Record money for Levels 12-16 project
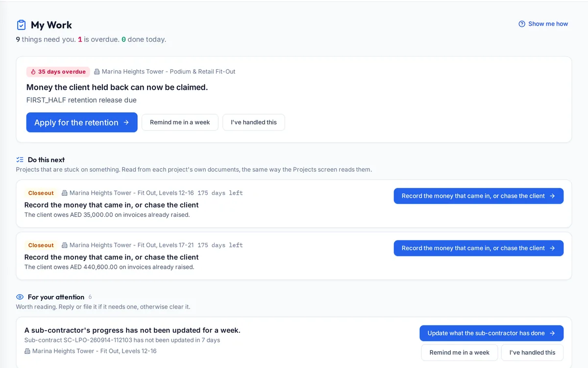Screen dimensions: 588x368 click(479, 196)
